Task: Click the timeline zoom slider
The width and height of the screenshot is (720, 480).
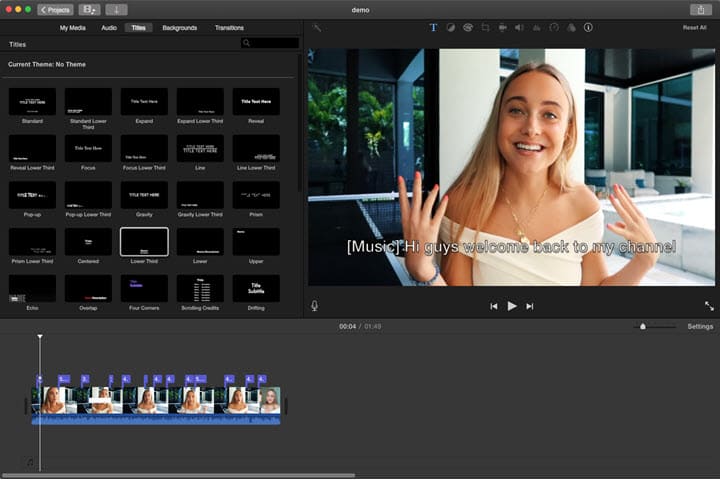Action: pos(643,327)
